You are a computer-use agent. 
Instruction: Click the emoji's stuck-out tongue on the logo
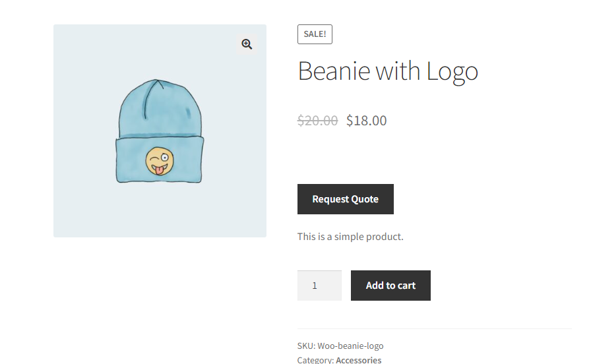[x=158, y=169]
